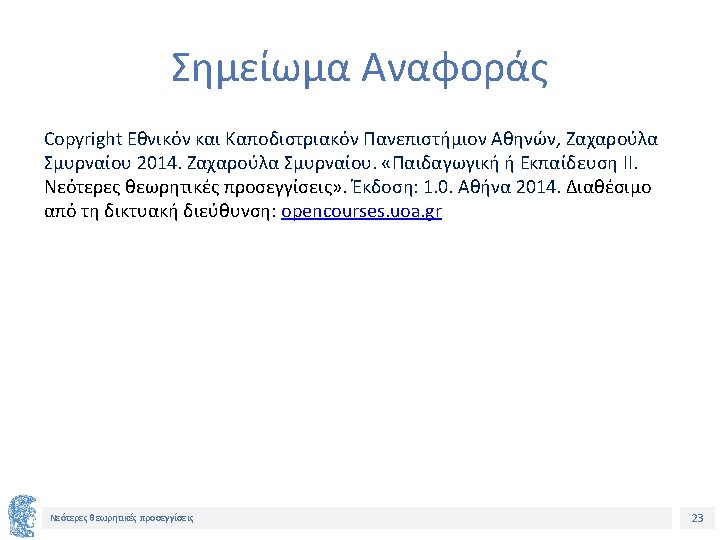
Task: Click the text Αθήνα 2014
Action: tap(509, 187)
